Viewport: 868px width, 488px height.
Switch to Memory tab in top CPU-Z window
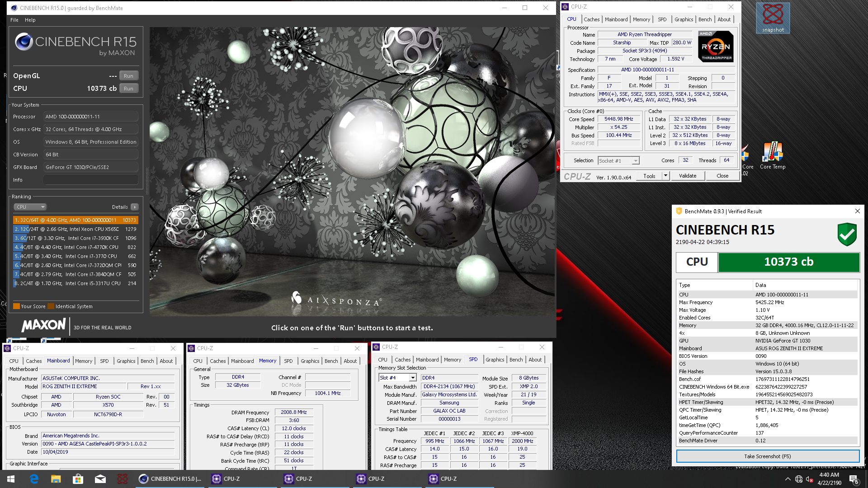[641, 19]
